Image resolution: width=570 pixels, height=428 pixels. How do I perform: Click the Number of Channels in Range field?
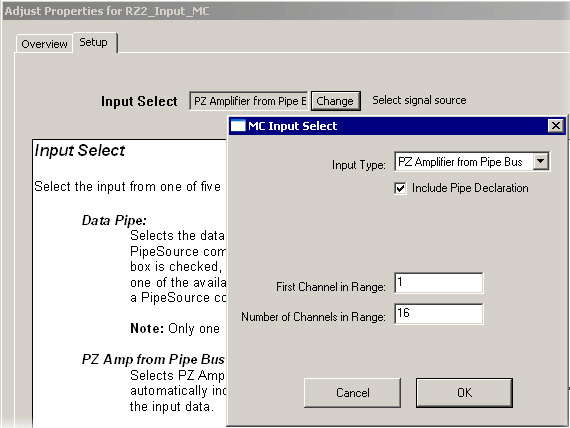[439, 313]
